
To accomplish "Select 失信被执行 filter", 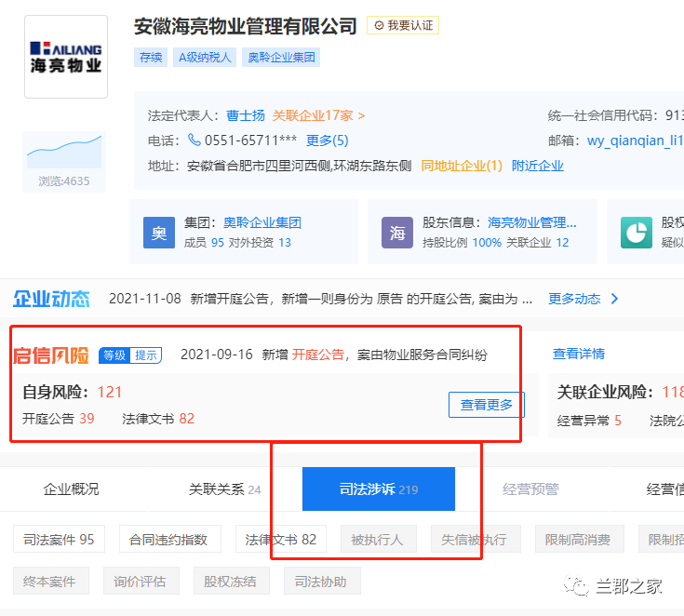I will point(475,539).
